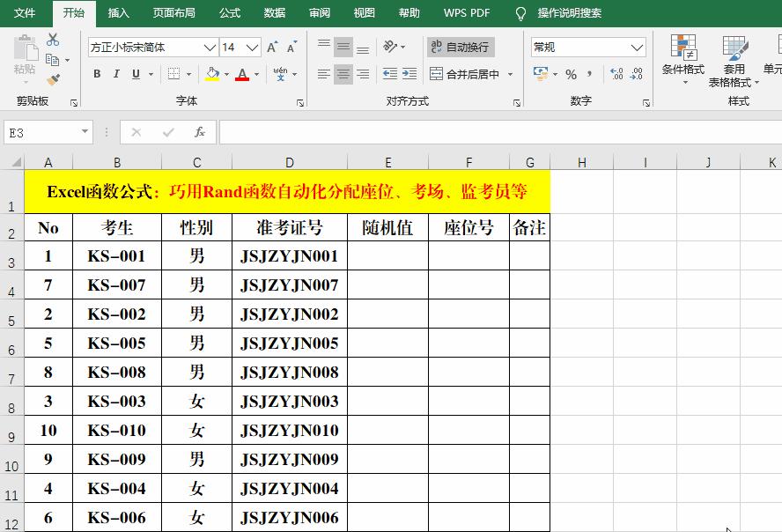The height and width of the screenshot is (532, 782).
Task: Open the font name dropdown
Action: tap(208, 47)
